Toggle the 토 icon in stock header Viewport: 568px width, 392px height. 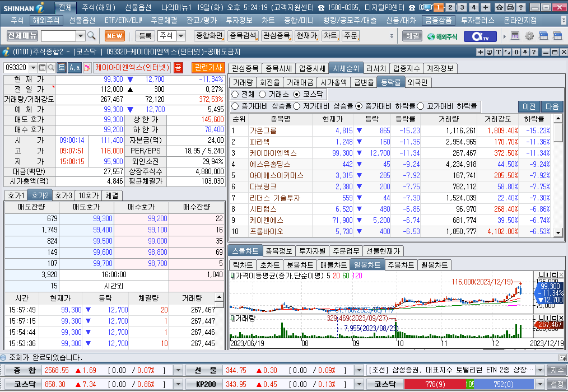click(62, 67)
